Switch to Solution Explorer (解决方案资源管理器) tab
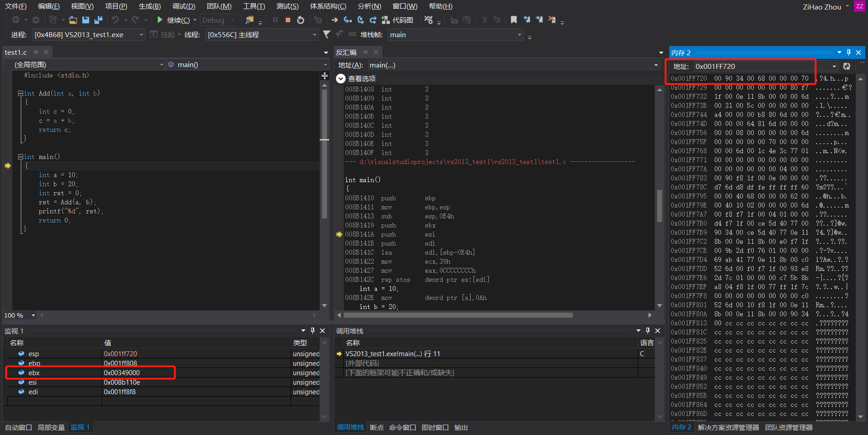The image size is (868, 435). coord(728,427)
